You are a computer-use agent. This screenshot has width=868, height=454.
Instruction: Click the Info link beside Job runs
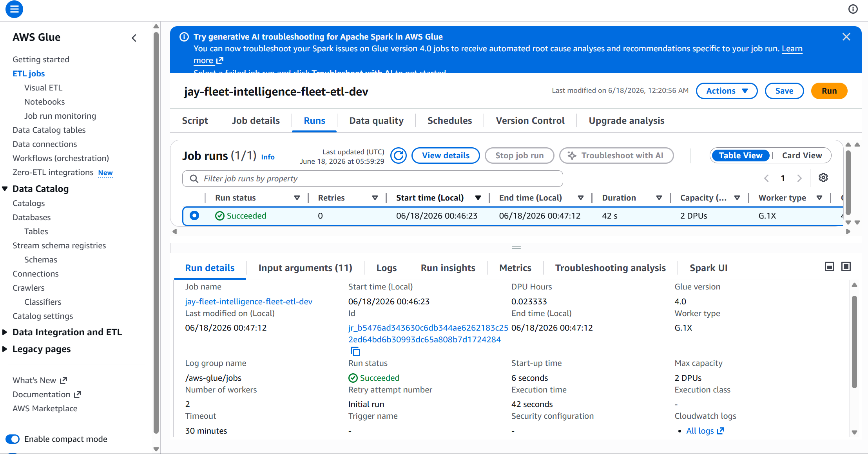(x=268, y=157)
